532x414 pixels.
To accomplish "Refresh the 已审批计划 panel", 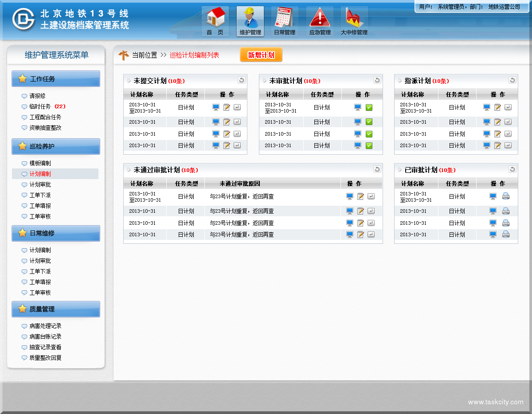I will pos(512,169).
